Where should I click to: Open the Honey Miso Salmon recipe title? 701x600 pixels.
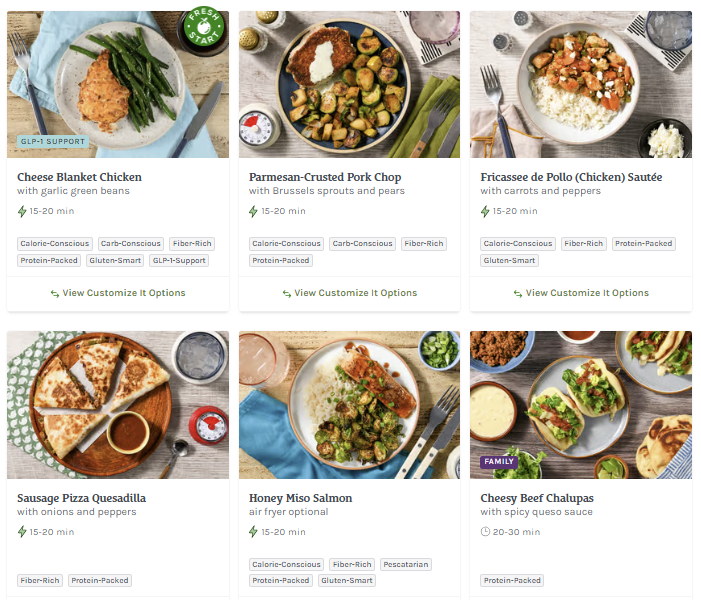(x=300, y=498)
